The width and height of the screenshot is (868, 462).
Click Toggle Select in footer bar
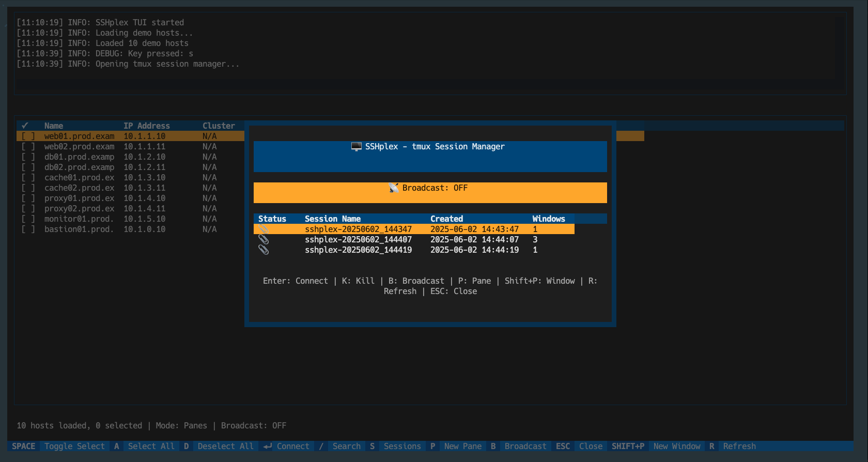point(74,446)
